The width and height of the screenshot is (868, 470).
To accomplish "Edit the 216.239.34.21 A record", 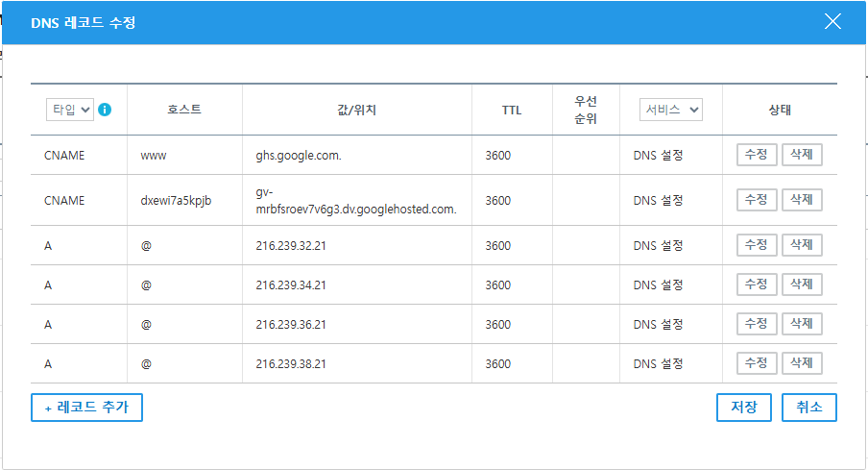I will coord(757,284).
